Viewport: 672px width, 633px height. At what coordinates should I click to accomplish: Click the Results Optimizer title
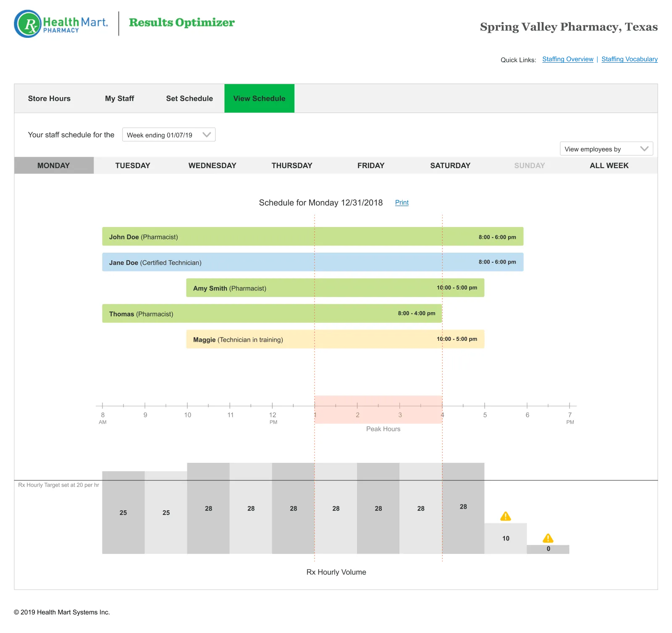182,23
